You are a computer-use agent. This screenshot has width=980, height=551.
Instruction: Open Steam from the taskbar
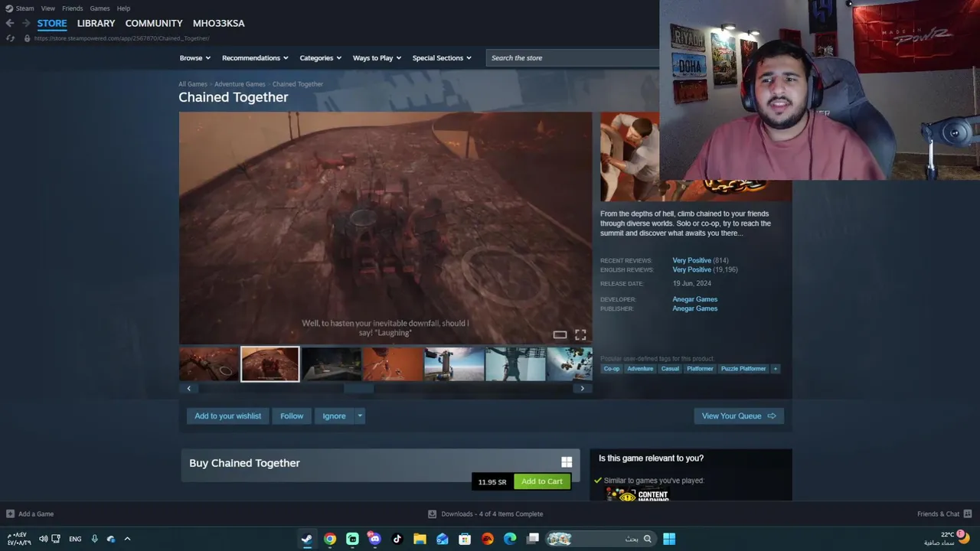(306, 539)
